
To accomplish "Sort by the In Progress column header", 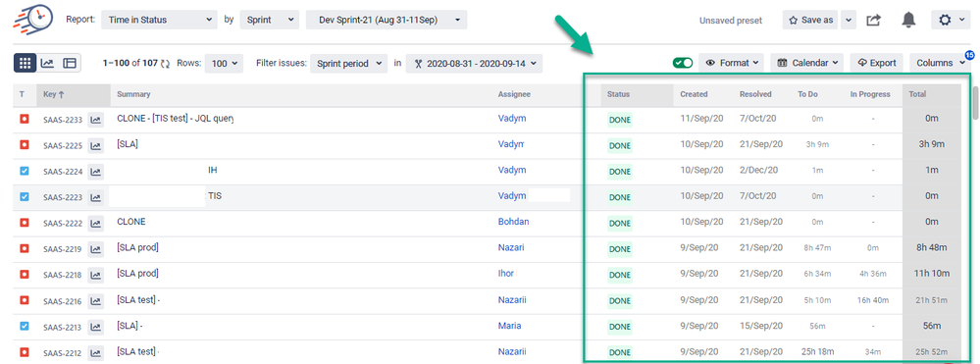I will (870, 94).
